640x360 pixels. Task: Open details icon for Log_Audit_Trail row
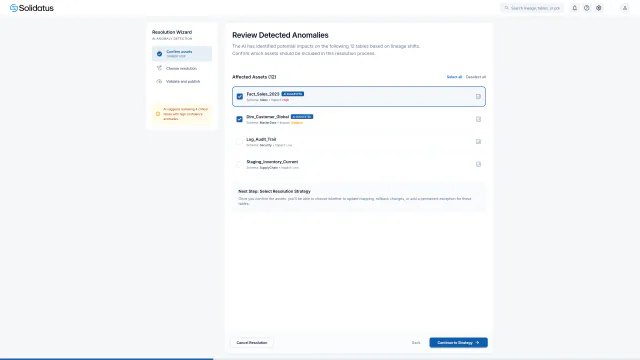pyautogui.click(x=478, y=142)
